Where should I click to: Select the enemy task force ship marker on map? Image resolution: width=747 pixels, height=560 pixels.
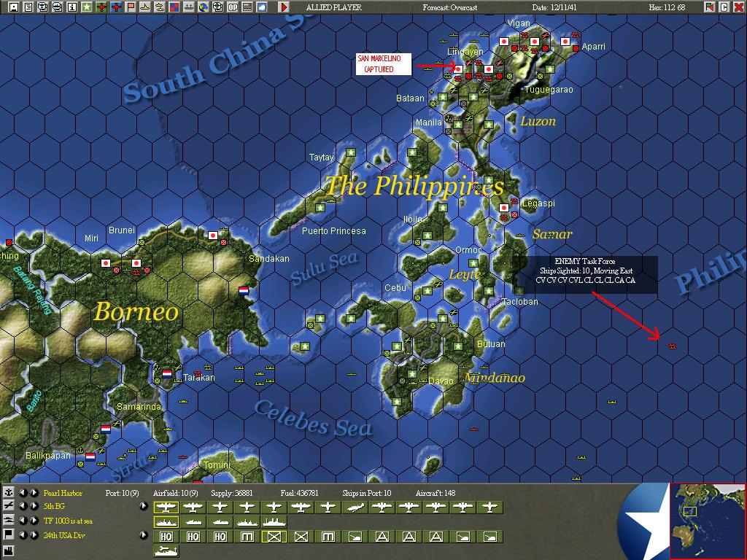point(672,346)
